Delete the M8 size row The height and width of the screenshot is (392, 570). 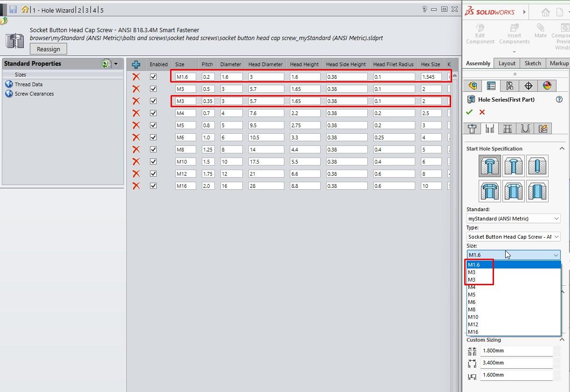136,149
